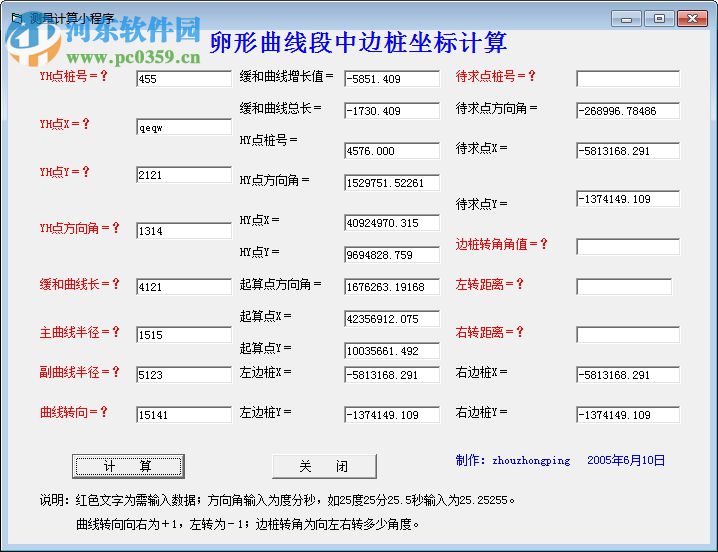Viewport: 718px width, 552px height.
Task: Click the HY点X field showing 40924970.315
Action: [x=392, y=223]
